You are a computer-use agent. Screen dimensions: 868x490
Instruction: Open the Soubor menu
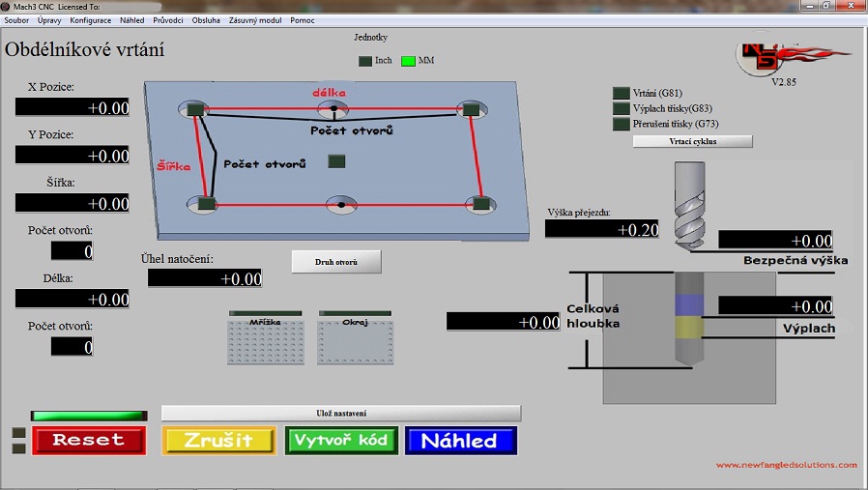click(x=16, y=20)
